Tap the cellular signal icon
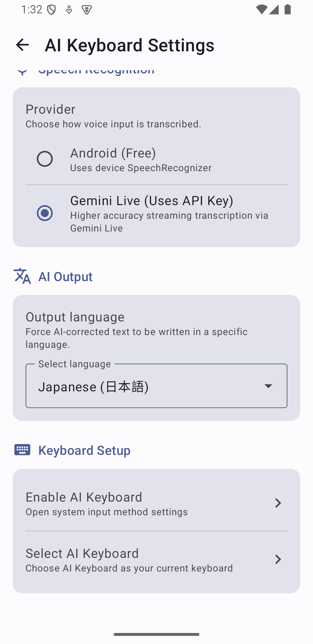Viewport: 313px width, 644px height. 274,10
